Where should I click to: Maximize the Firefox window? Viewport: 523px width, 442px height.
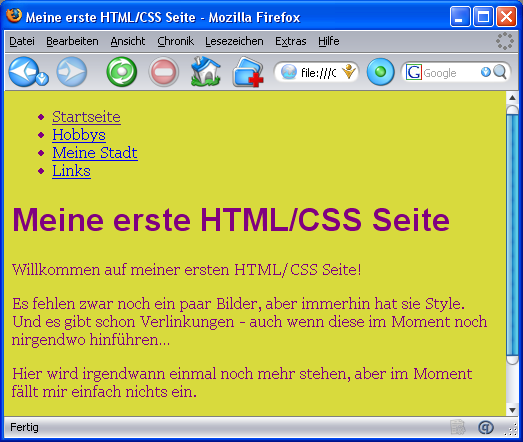click(483, 16)
